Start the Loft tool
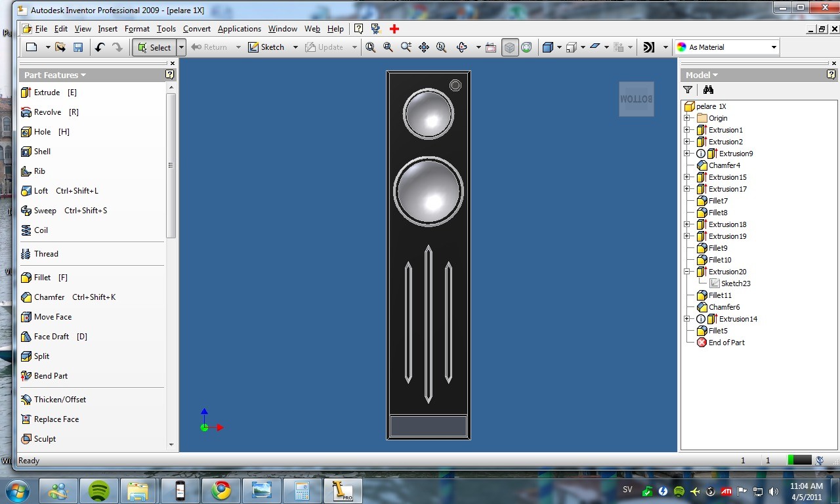 pyautogui.click(x=59, y=191)
